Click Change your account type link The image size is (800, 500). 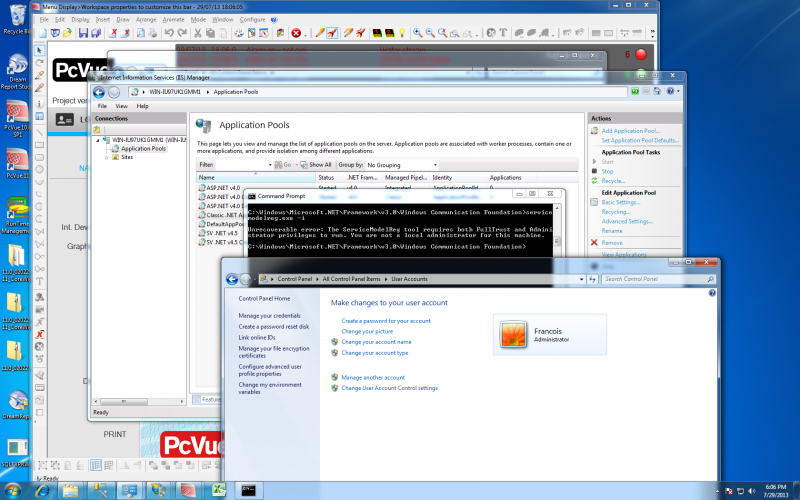click(x=374, y=353)
